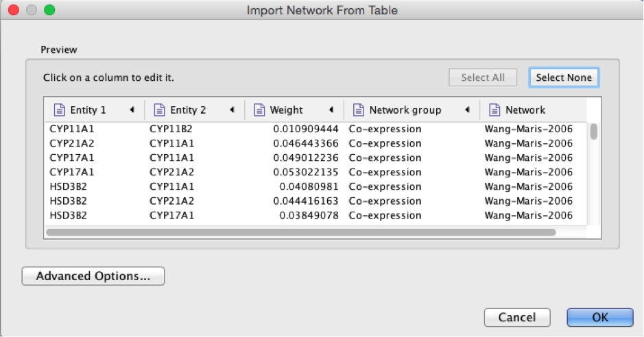Screen dimensions: 644x337
Task: Click the vertical scrollbar in preview table
Action: click(594, 132)
